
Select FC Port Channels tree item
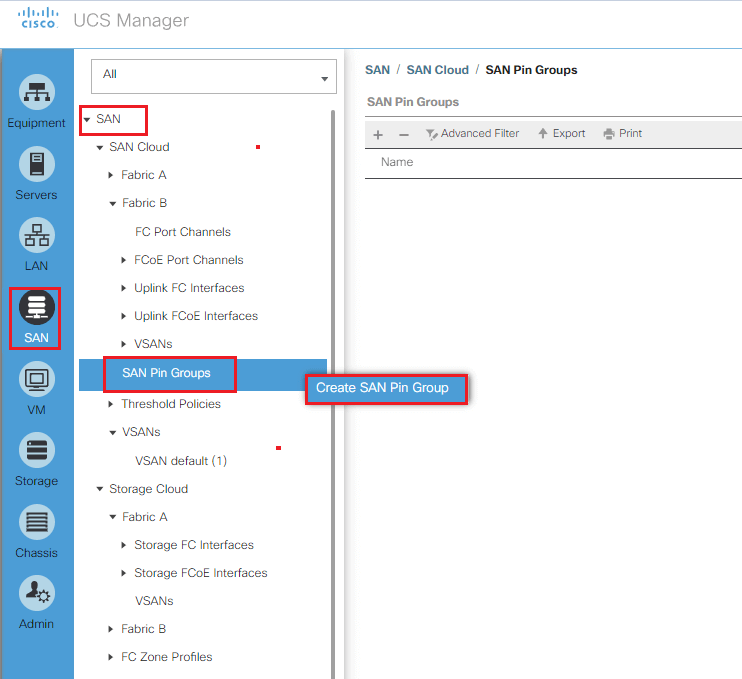(183, 232)
